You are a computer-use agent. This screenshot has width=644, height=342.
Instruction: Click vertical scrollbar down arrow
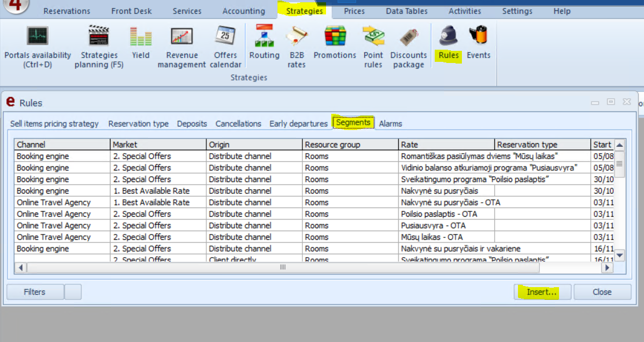tap(620, 255)
